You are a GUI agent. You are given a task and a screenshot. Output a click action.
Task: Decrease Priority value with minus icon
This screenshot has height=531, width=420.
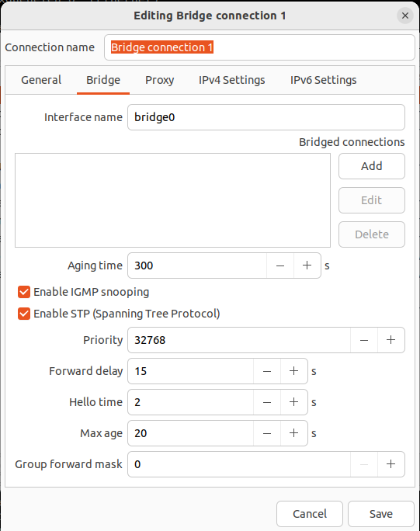(x=364, y=340)
